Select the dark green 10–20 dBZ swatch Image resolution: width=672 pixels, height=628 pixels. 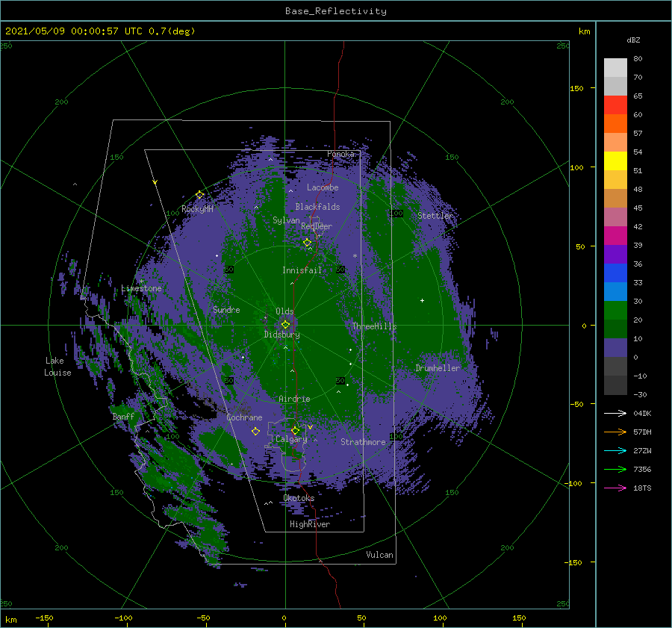(615, 329)
